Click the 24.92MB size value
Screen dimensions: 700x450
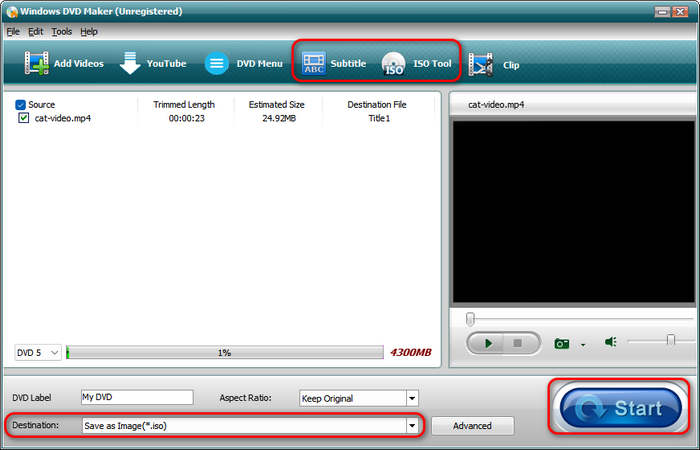coord(279,118)
